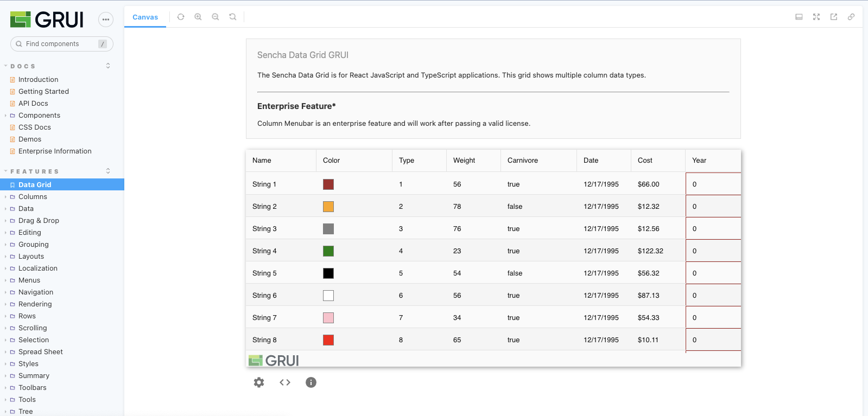Open canvas in a new tab
This screenshot has height=416, width=868.
pyautogui.click(x=834, y=17)
